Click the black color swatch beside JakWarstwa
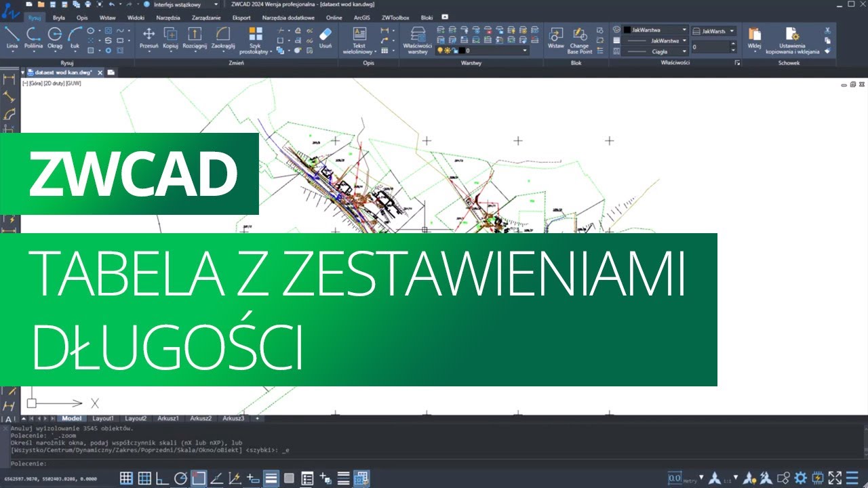 (x=627, y=30)
